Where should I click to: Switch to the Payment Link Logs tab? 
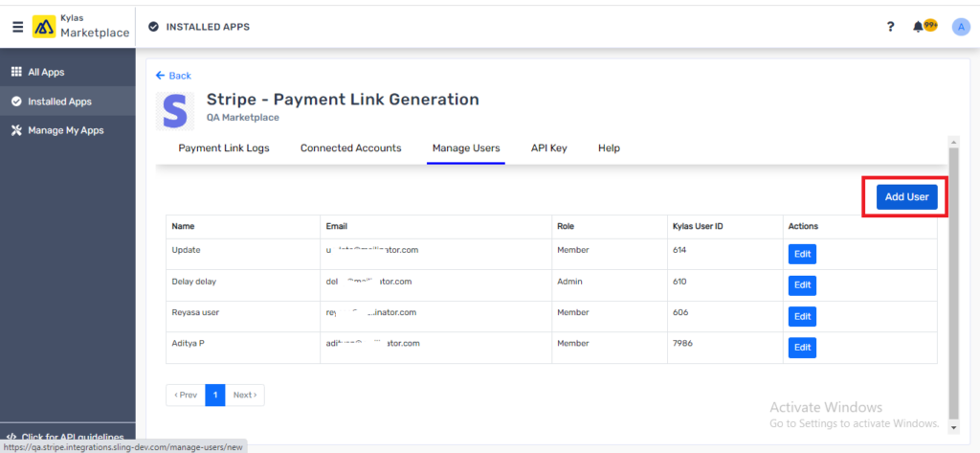click(224, 148)
